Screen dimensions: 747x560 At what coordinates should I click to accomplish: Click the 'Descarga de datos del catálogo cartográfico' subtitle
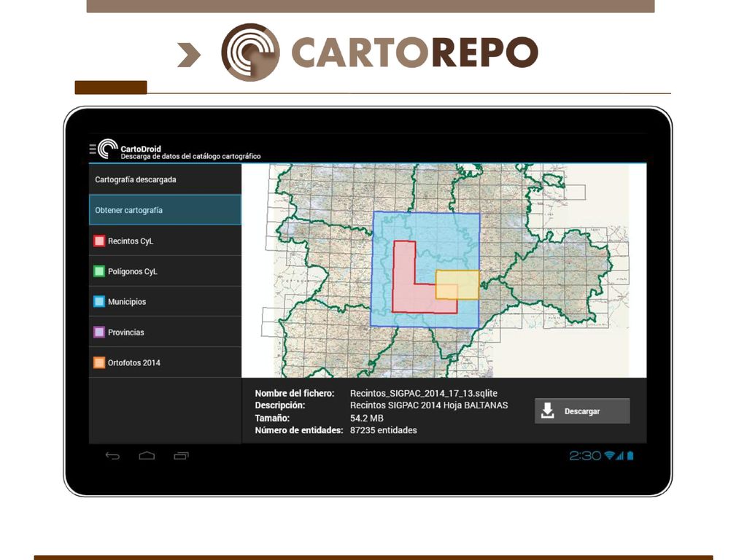tap(190, 156)
